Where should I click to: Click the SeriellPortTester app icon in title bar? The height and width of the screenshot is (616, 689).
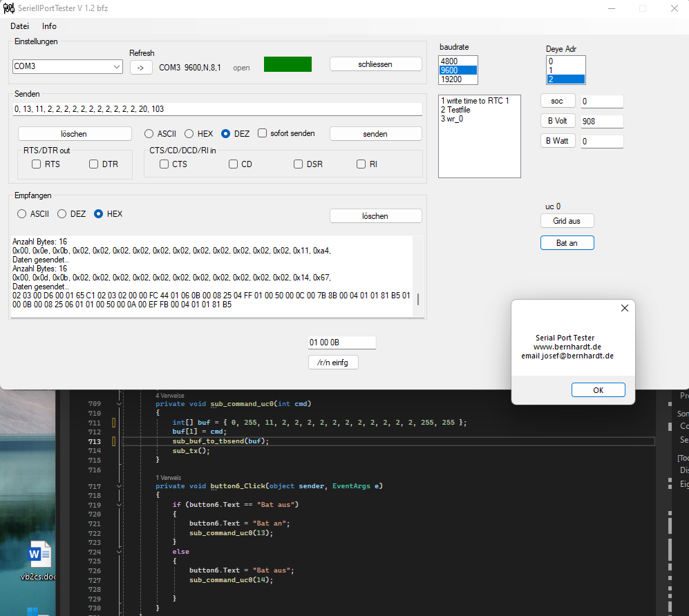8,8
